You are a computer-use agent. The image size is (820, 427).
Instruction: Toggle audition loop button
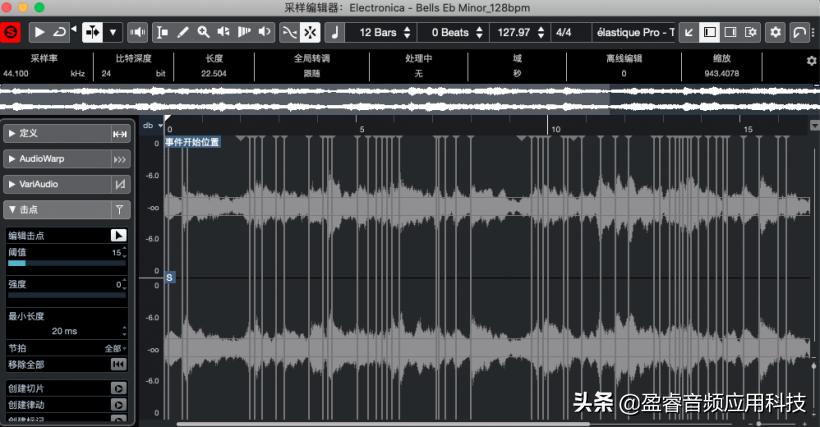pos(59,32)
